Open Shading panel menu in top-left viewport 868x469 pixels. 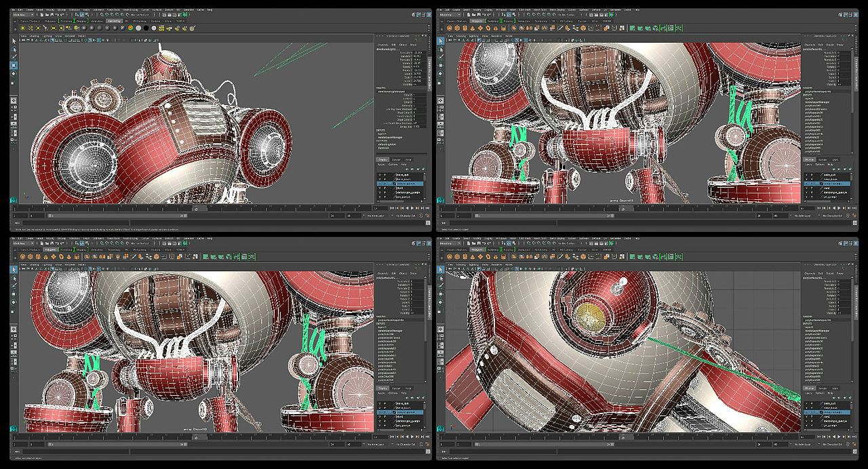[35, 36]
